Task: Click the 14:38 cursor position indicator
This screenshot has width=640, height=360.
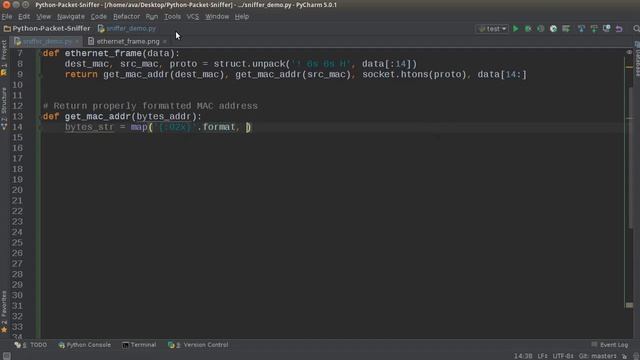Action: point(523,356)
